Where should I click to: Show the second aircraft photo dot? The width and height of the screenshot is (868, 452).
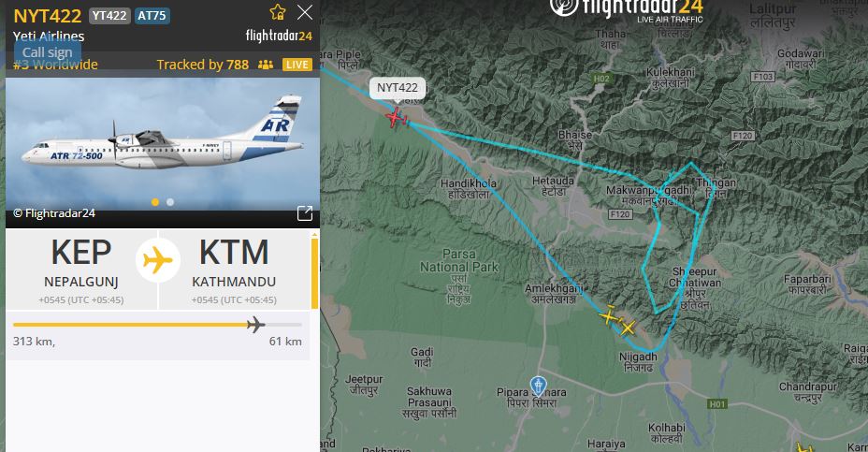point(170,202)
